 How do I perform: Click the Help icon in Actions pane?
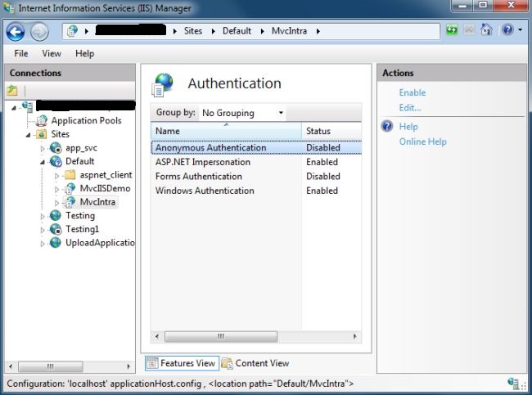[x=387, y=126]
